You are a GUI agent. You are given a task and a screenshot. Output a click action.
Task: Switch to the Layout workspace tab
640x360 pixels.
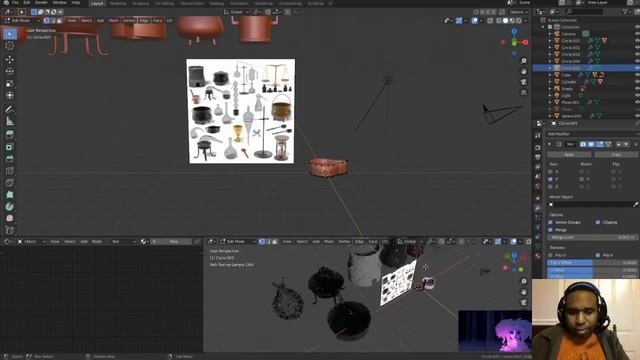click(97, 3)
